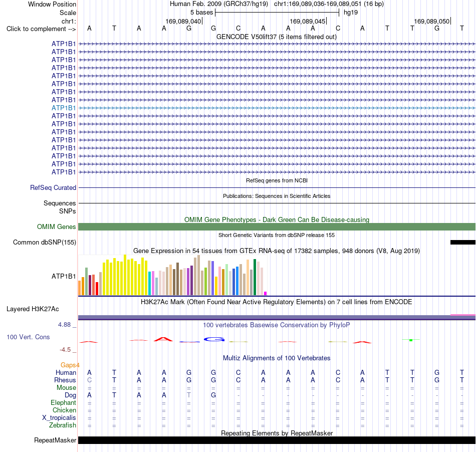The image size is (476, 452).
Task: Click the 'hg19' assembly text near scale bar
Action: 351,13
